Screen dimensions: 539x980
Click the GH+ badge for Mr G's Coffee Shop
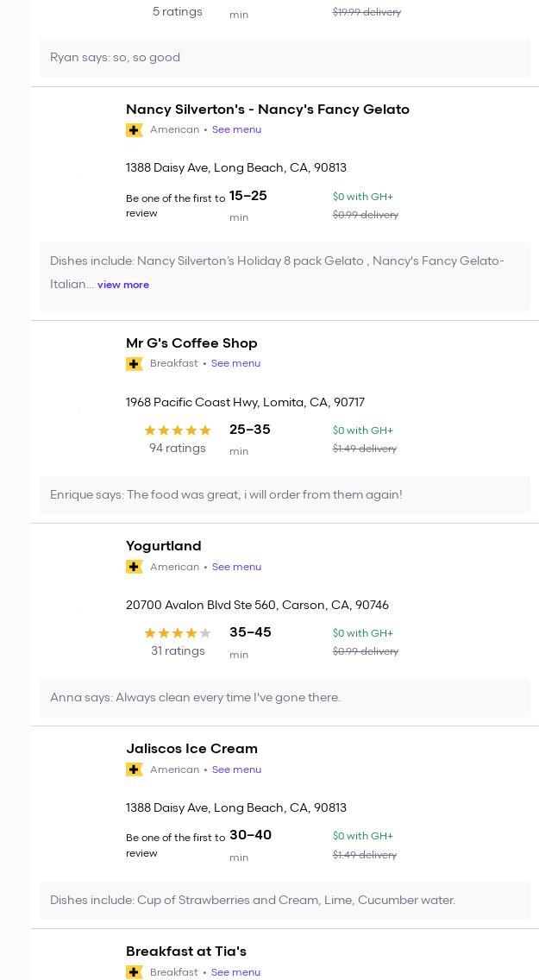(x=135, y=364)
